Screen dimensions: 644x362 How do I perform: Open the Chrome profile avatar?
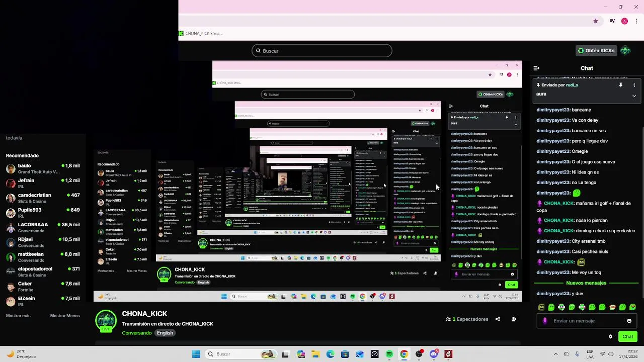click(624, 21)
